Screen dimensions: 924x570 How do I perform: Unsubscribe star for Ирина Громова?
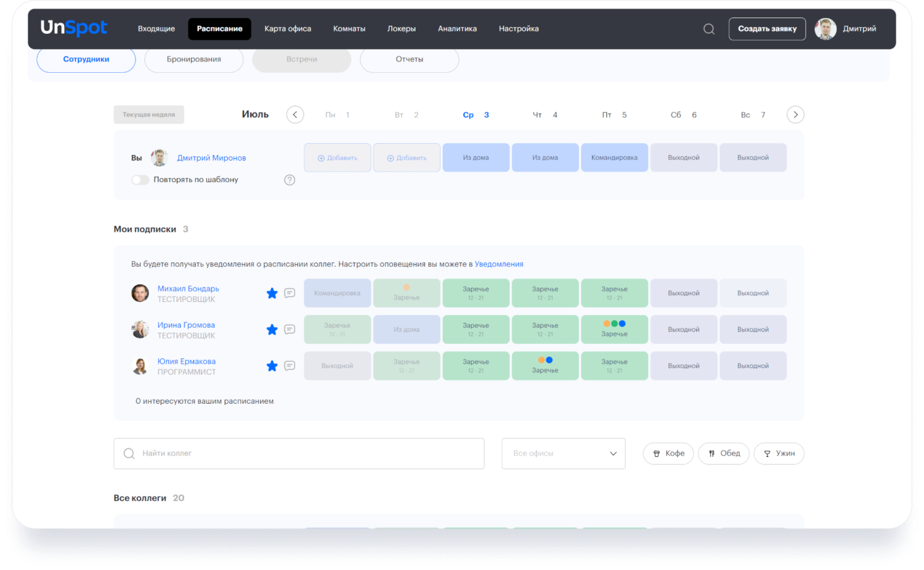pyautogui.click(x=272, y=330)
